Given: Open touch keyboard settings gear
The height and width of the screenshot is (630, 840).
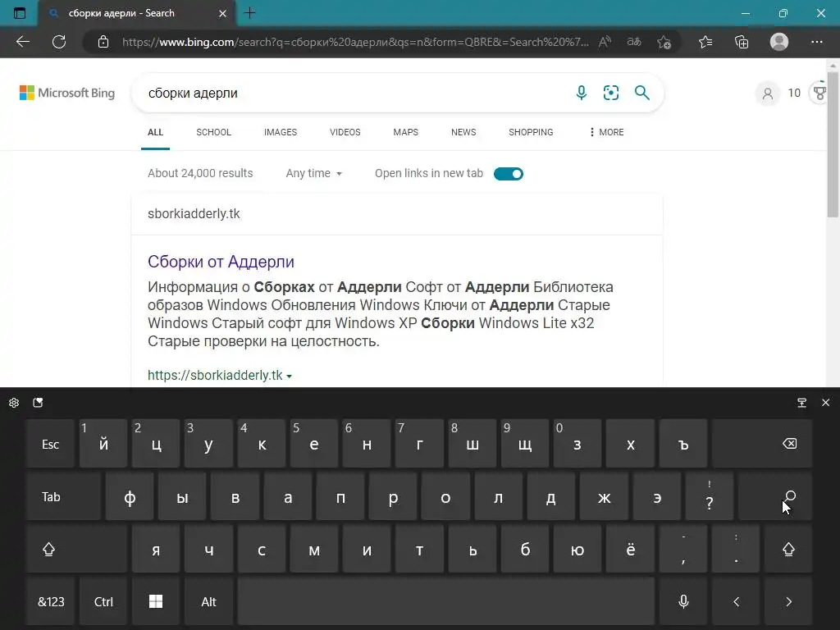Looking at the screenshot, I should pos(14,403).
